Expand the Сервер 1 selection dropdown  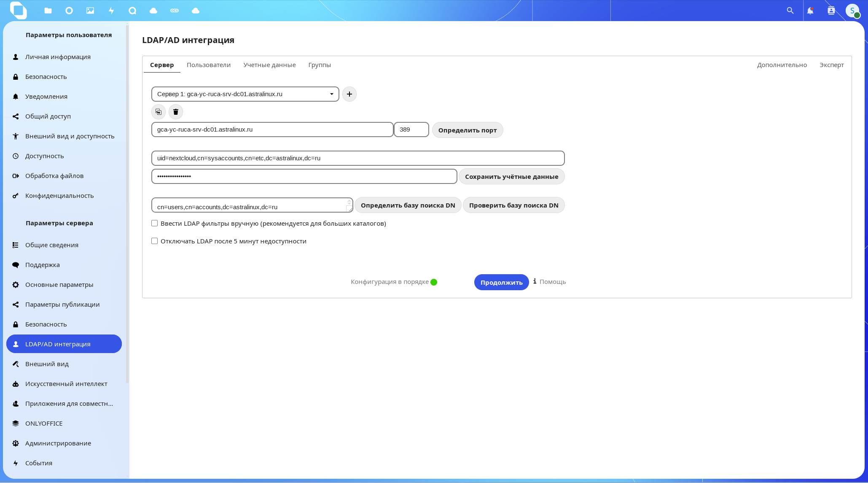tap(245, 94)
